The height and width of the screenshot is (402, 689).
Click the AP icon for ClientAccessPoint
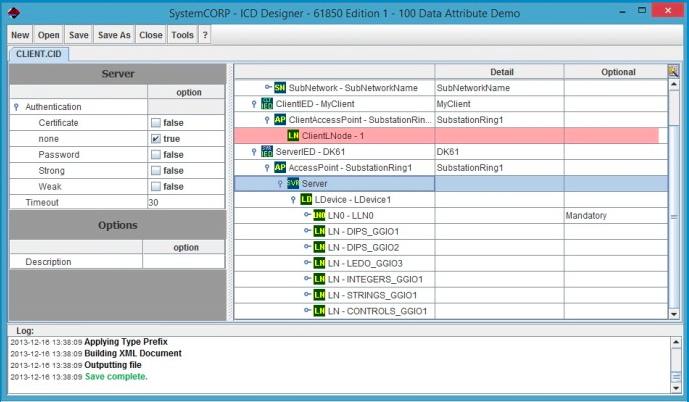click(280, 120)
